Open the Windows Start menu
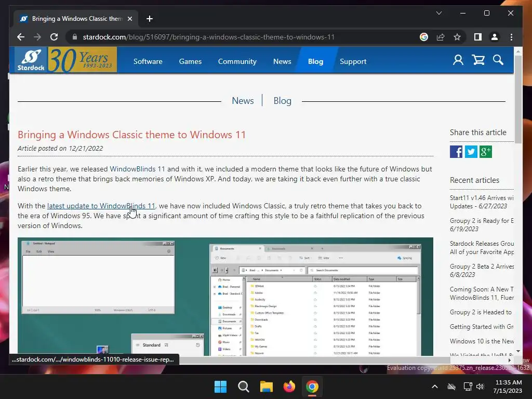This screenshot has width=532, height=399. 220,387
